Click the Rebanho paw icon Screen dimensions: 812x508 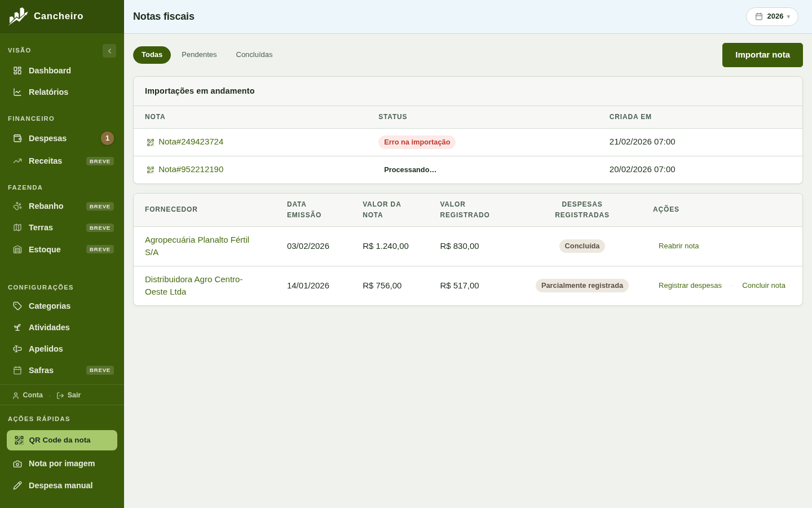coord(17,206)
